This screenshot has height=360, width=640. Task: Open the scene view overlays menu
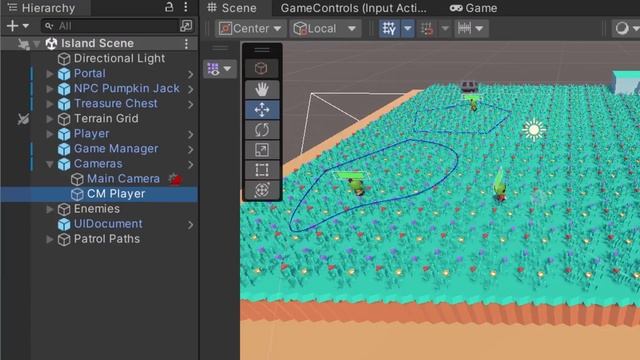tap(220, 69)
